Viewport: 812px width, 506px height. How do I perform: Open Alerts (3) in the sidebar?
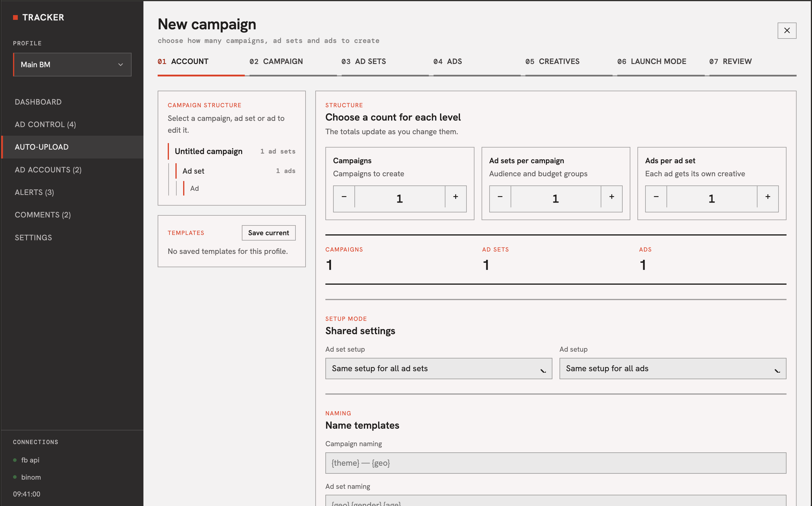[72, 192]
